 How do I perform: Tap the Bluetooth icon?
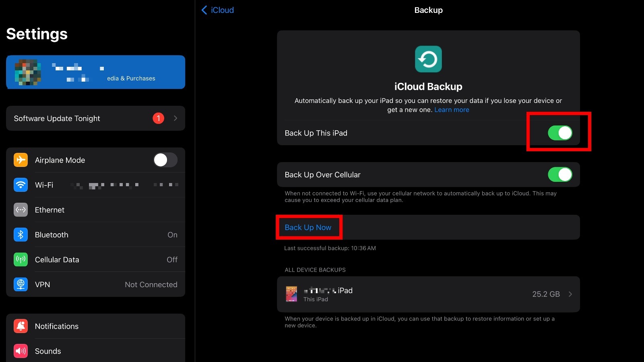pos(21,235)
